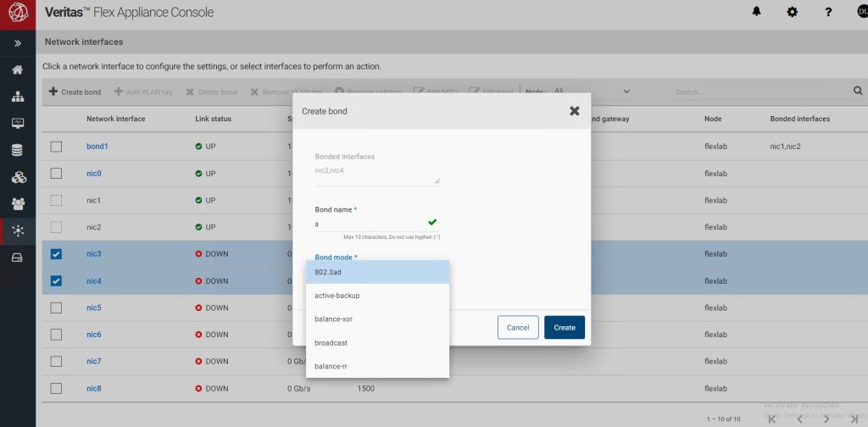Image resolution: width=868 pixels, height=427 pixels.
Task: Open the users group sidebar icon
Action: [x=17, y=203]
